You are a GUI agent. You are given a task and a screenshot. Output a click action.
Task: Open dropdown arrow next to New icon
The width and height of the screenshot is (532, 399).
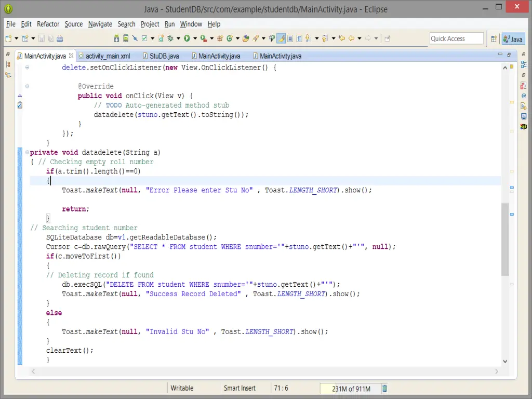[x=16, y=38]
